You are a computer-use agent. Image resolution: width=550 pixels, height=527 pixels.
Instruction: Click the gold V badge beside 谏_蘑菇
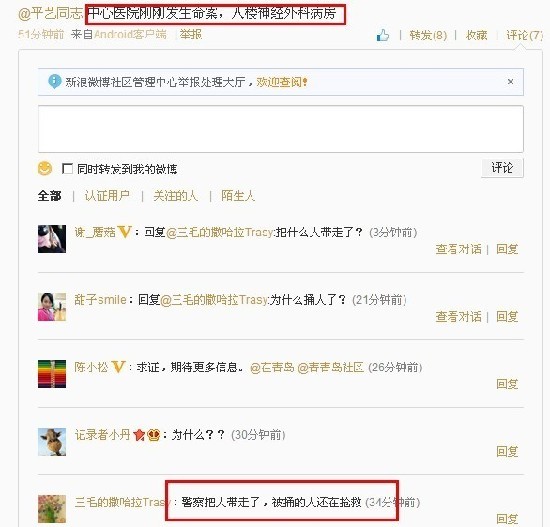coord(125,232)
